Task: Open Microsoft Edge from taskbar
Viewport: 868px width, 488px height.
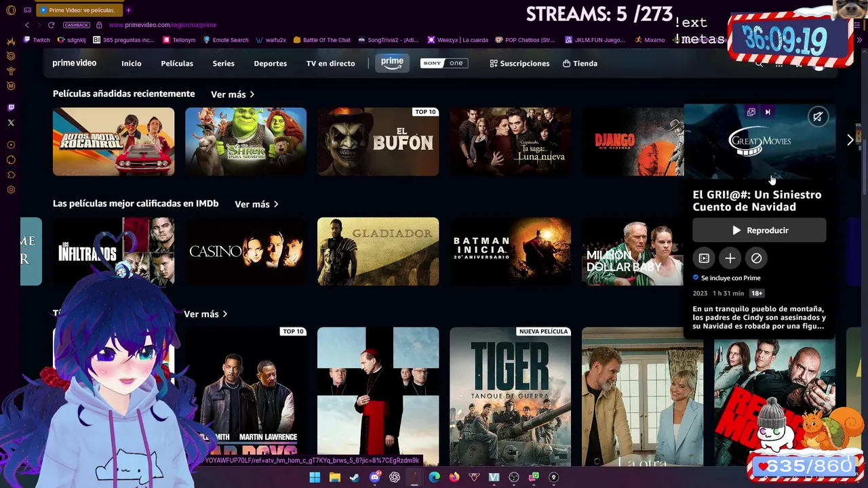Action: pyautogui.click(x=434, y=477)
